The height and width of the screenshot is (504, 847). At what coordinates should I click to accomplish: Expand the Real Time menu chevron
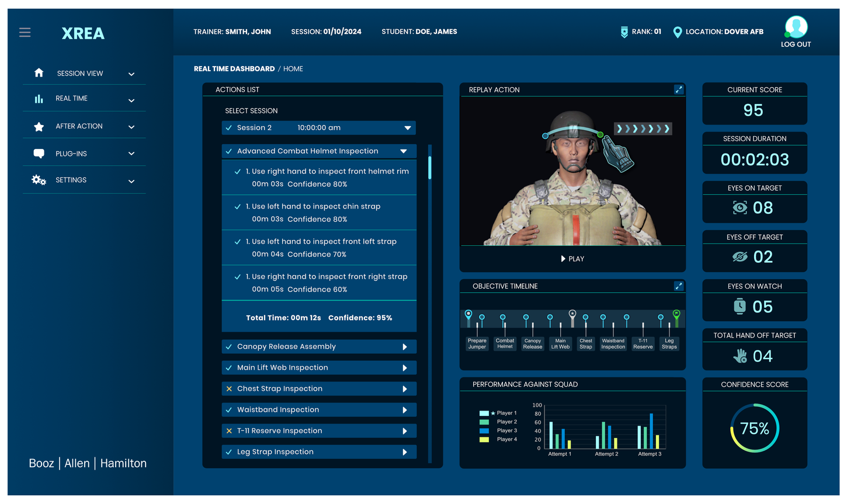[x=131, y=100]
